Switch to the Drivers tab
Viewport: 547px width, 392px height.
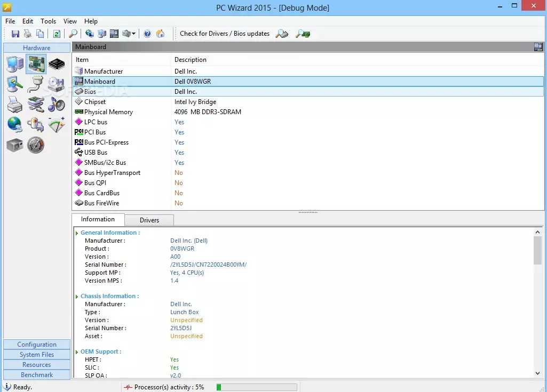tap(149, 220)
